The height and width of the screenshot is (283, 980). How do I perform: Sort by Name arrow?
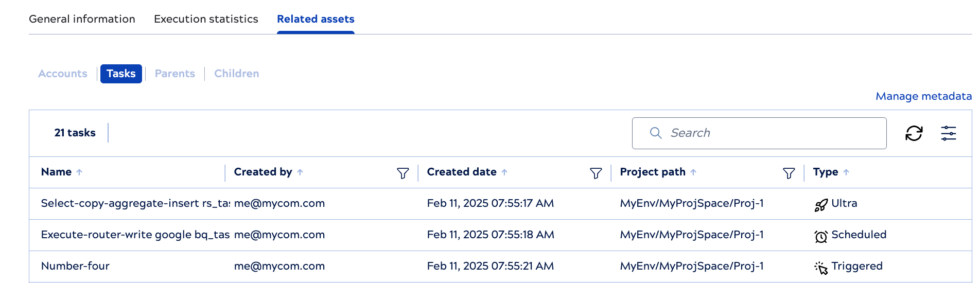pyautogui.click(x=79, y=172)
